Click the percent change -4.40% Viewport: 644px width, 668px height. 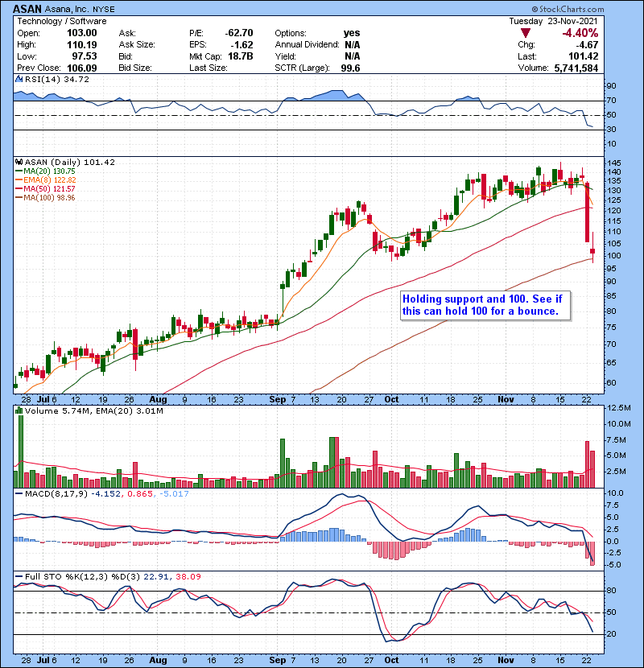coord(580,33)
